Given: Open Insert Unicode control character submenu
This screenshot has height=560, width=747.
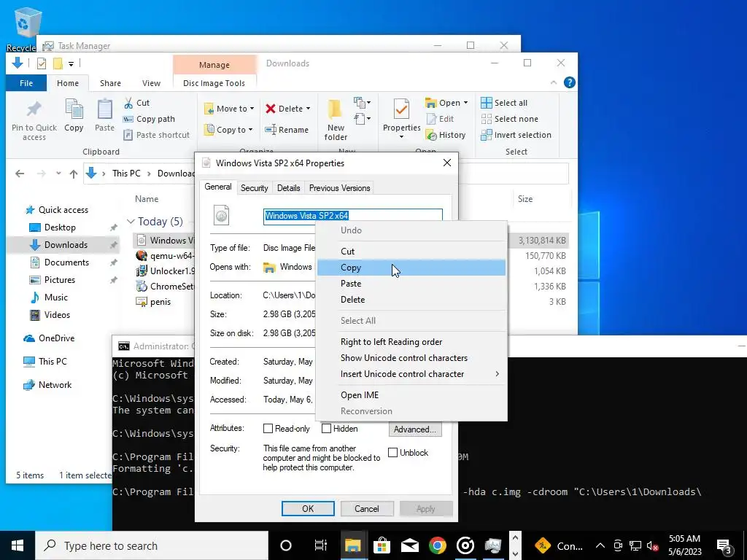Looking at the screenshot, I should tap(411, 374).
